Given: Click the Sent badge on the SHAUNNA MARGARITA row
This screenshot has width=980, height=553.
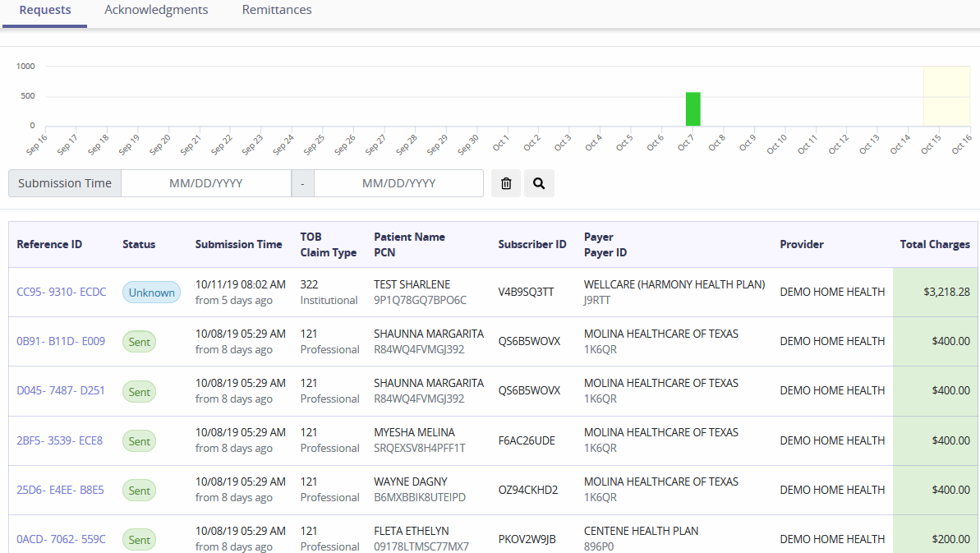Looking at the screenshot, I should click(138, 342).
